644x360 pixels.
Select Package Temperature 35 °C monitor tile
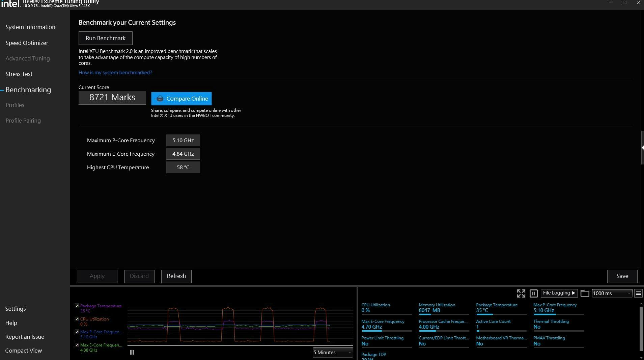pos(501,309)
